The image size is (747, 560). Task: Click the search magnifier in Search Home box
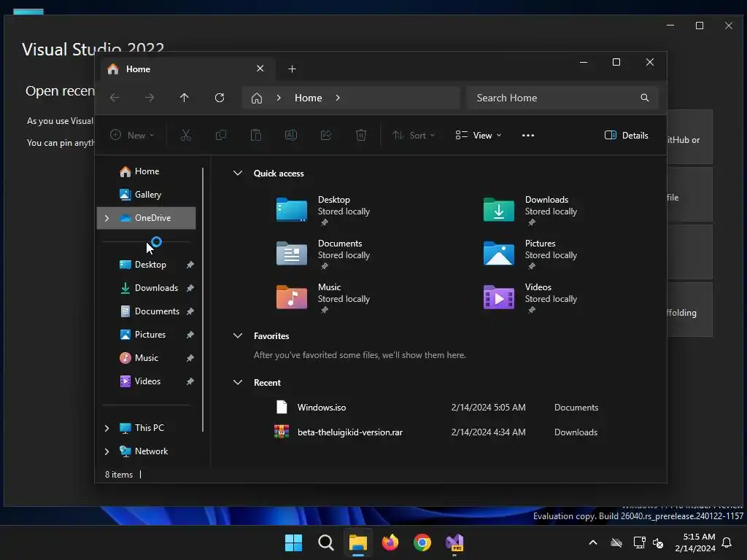click(645, 98)
